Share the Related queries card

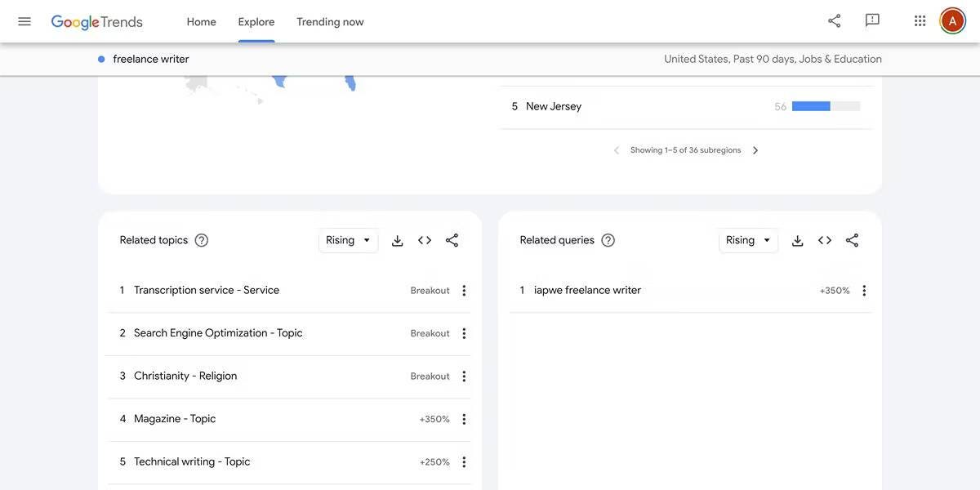[852, 240]
